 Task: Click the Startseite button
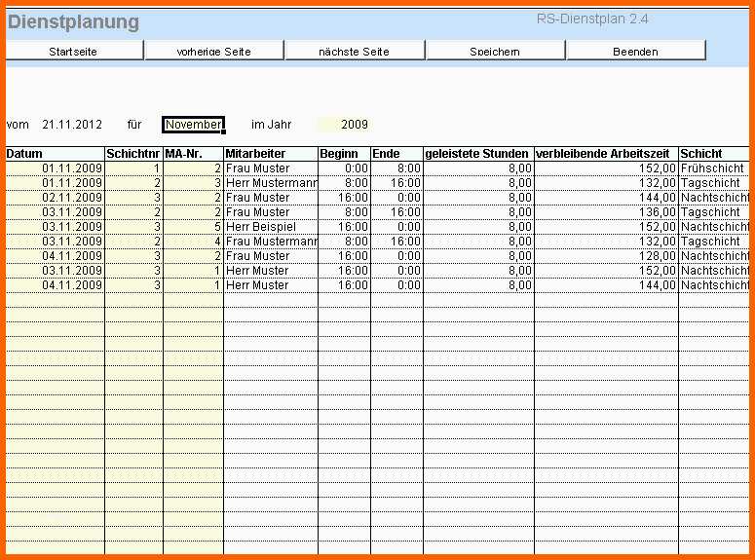click(74, 51)
